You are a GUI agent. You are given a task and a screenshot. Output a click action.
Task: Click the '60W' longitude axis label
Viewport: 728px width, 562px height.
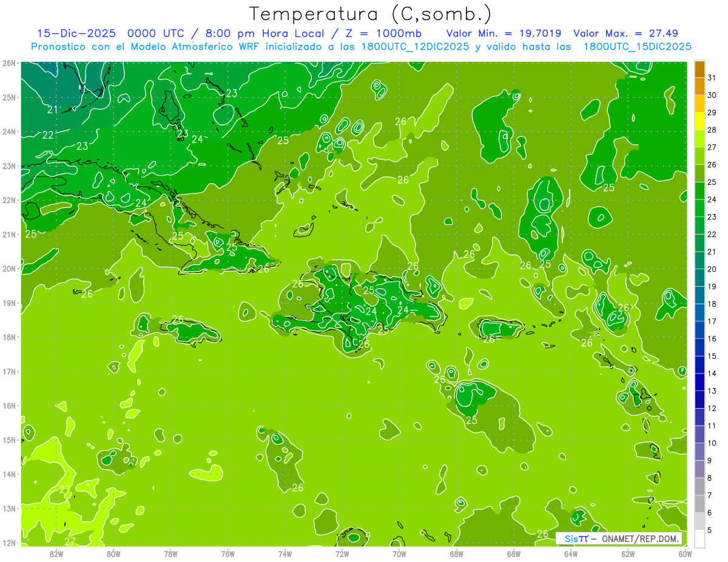coord(686,554)
